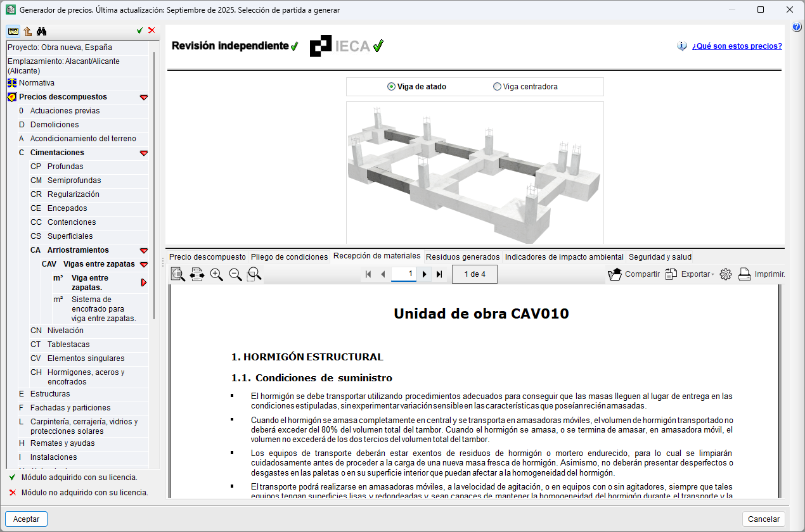The width and height of the screenshot is (805, 532).
Task: Click the go up one level arrow icon
Action: pos(27,32)
